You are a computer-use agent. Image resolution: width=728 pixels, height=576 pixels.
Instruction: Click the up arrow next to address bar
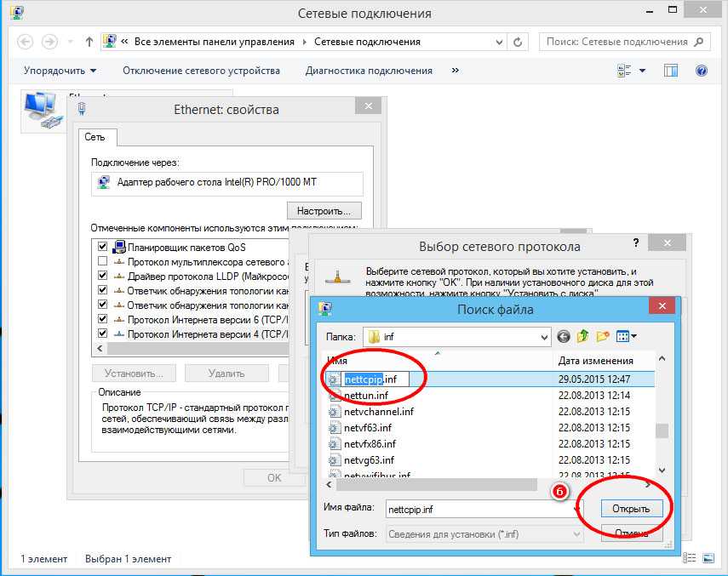[90, 42]
